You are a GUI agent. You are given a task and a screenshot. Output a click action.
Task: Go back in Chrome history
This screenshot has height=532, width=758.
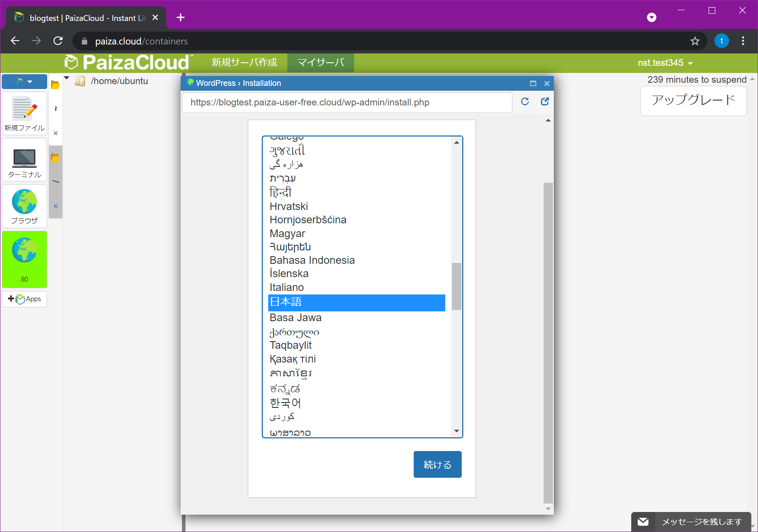(x=15, y=41)
